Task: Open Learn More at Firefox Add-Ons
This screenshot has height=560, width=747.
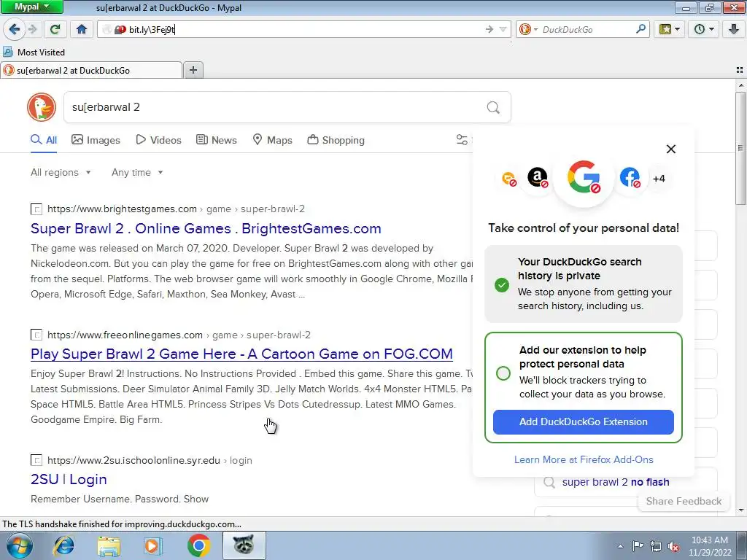Action: 584,459
